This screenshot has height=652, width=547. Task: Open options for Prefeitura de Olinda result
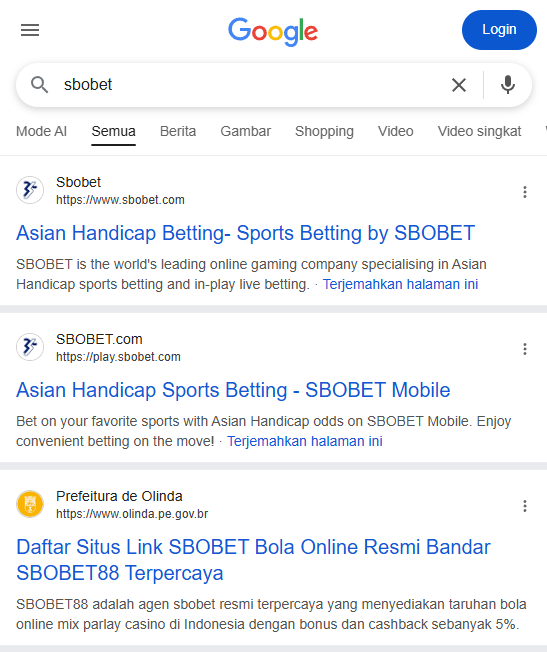525,506
